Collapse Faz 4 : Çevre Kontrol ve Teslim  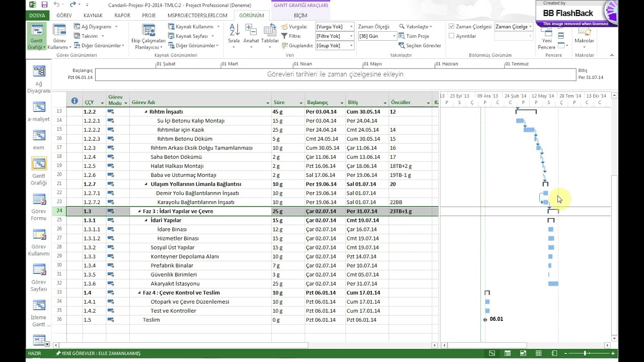pos(139,293)
